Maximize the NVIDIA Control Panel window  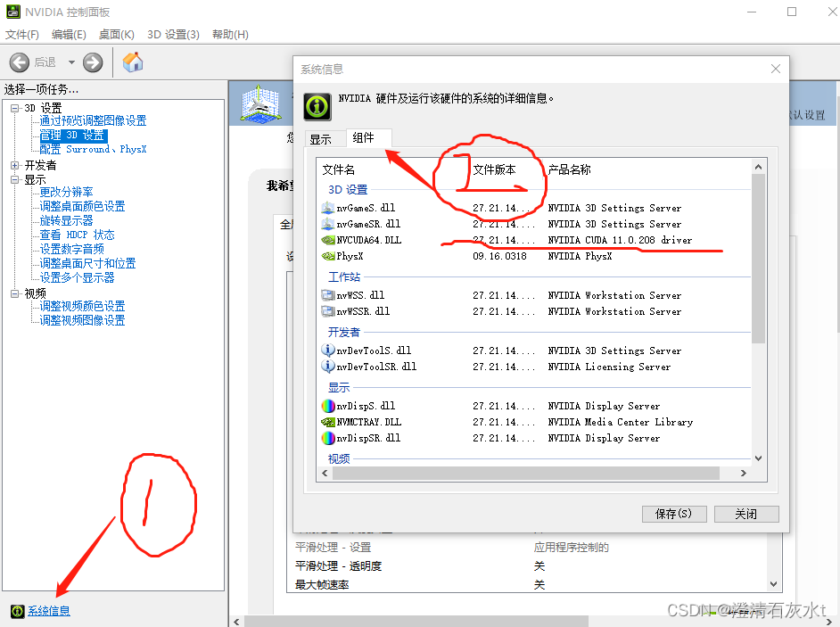[792, 12]
